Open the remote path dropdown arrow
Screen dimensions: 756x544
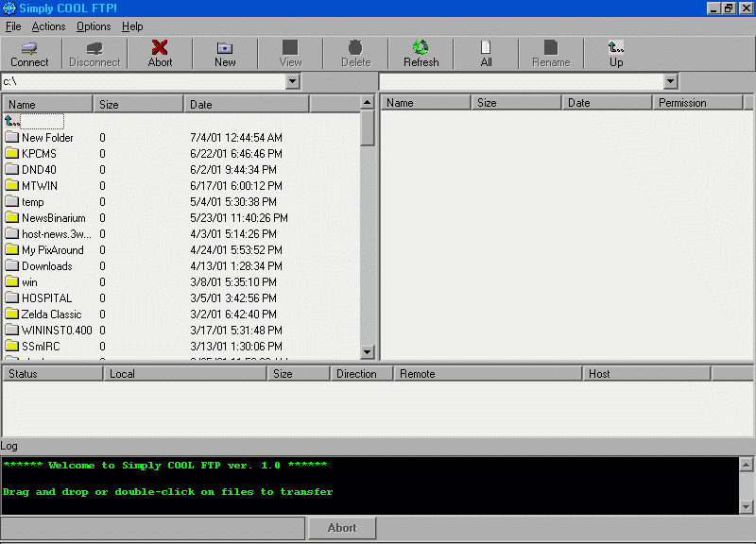670,81
